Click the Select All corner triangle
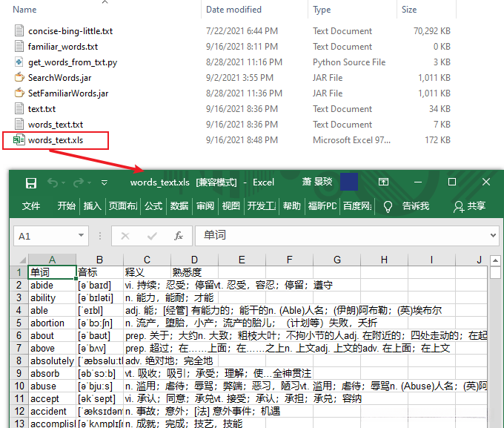The width and height of the screenshot is (504, 428). pos(22,260)
